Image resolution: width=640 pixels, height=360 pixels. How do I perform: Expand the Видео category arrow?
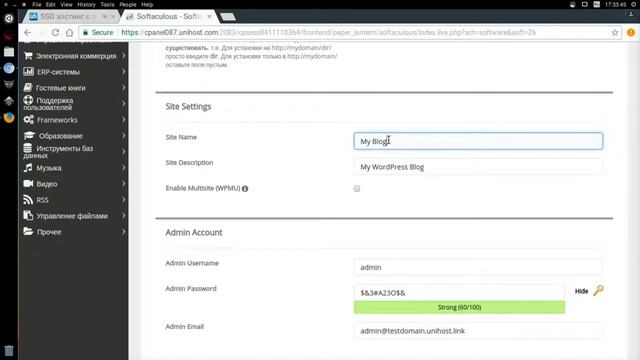123,183
